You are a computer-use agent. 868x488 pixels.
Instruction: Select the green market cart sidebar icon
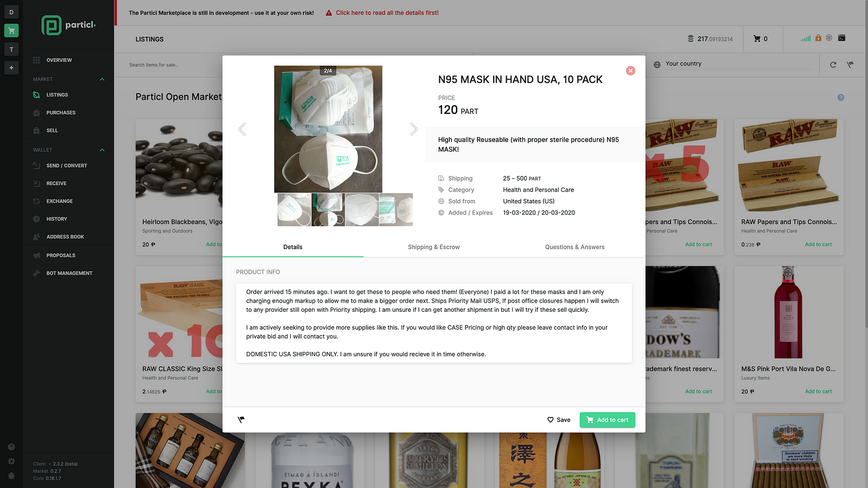pos(11,30)
